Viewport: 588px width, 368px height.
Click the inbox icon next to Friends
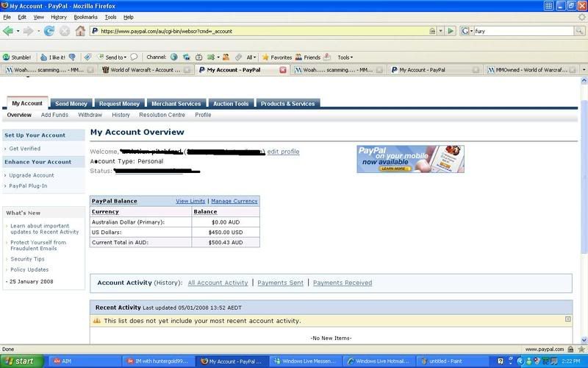coord(327,57)
